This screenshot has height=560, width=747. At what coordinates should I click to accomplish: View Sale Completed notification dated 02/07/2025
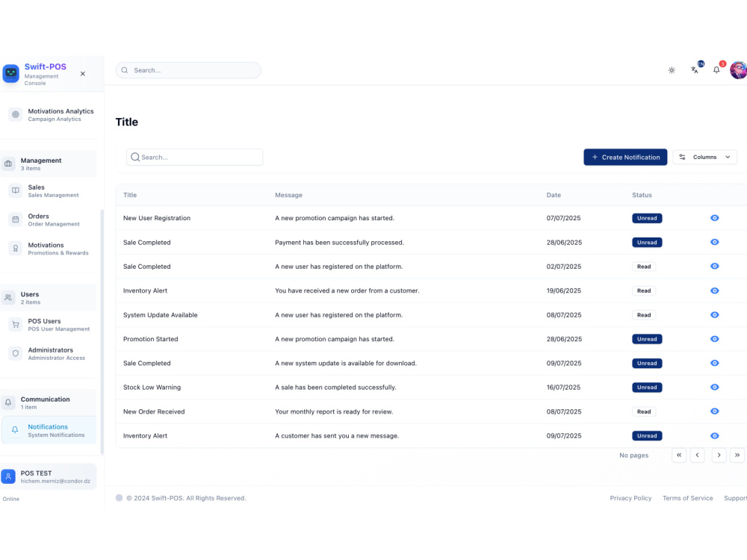(715, 267)
